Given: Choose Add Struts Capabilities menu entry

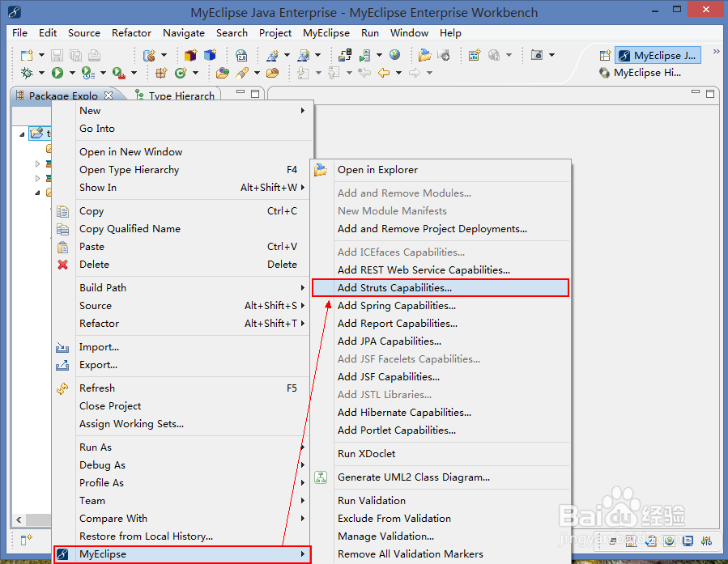Looking at the screenshot, I should click(441, 287).
